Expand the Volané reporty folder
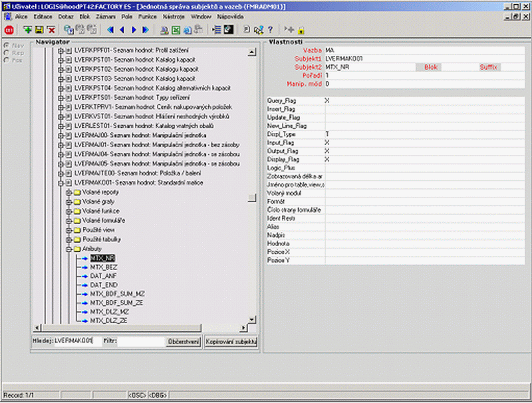 point(69,192)
